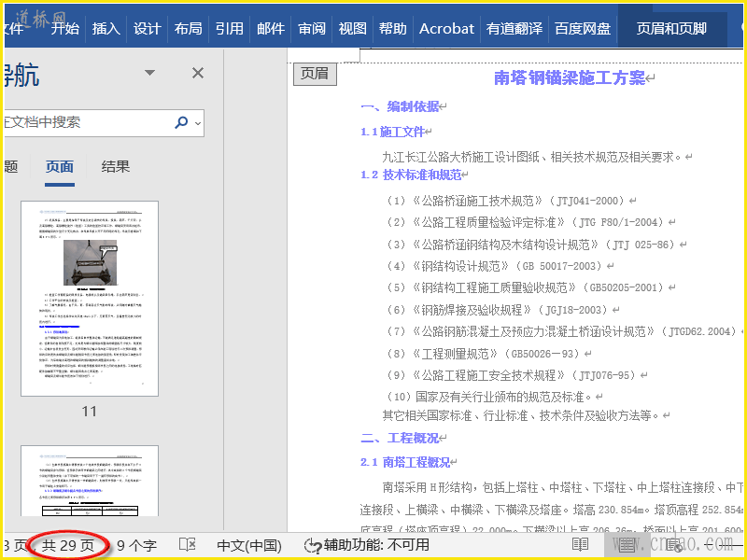Viewport: 747px width, 560px height.
Task: Click the title 南塔钢锚梁施工方案
Action: pyautogui.click(x=570, y=77)
